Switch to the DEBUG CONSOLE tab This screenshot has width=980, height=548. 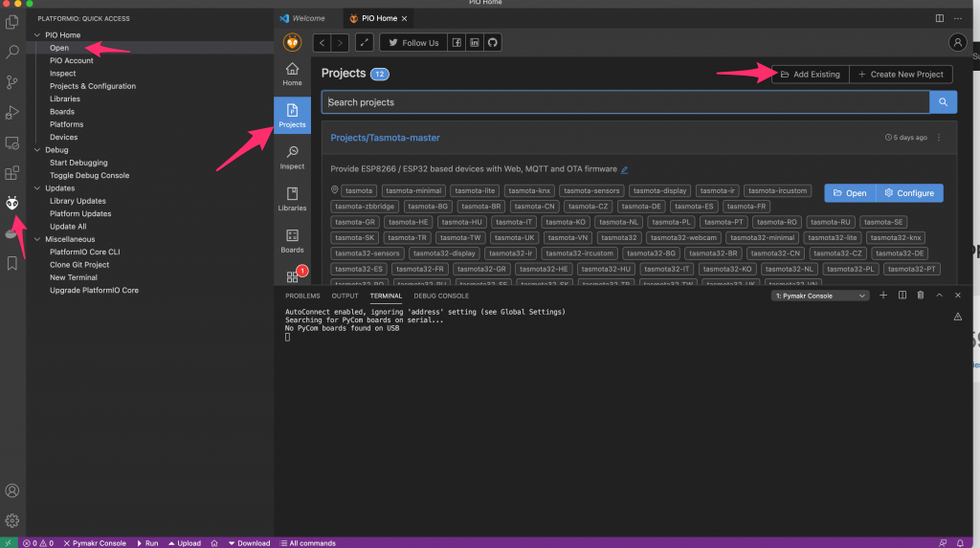pyautogui.click(x=441, y=296)
